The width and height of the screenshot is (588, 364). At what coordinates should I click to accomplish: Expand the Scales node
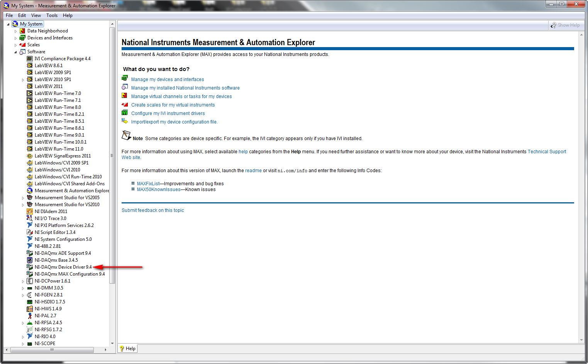pos(15,45)
